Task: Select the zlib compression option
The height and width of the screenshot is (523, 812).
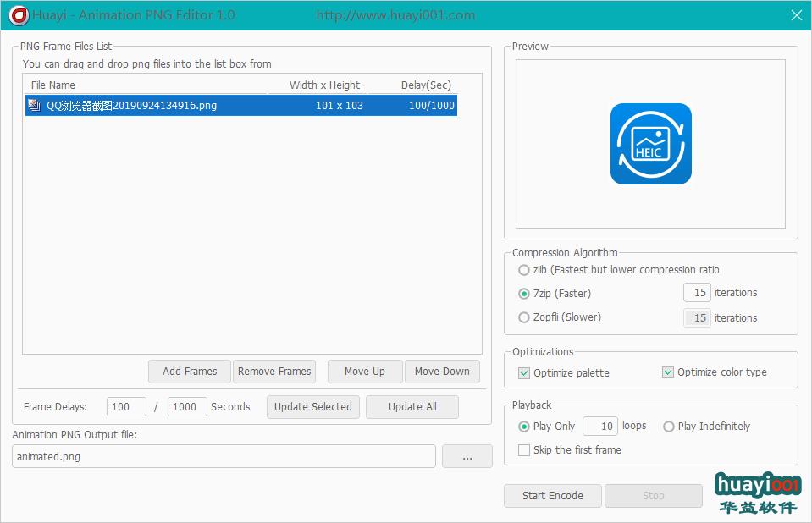Action: pyautogui.click(x=524, y=270)
